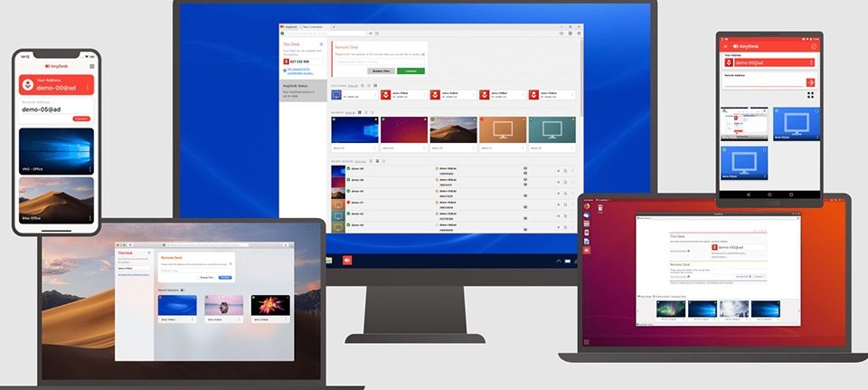Open the Trash icon on the Ubuntu desktop
This screenshot has height=390, width=868.
coord(600,208)
